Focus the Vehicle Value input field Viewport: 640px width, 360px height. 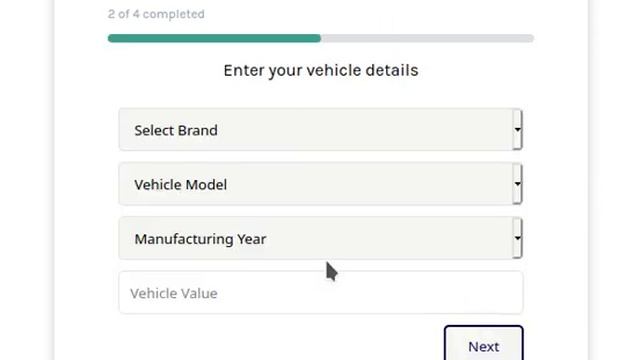click(321, 292)
